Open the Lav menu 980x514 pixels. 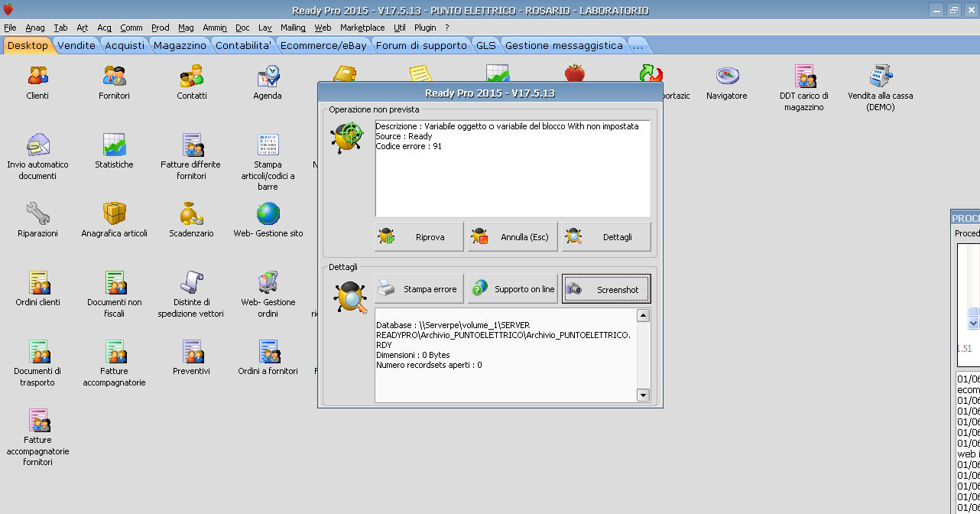265,28
